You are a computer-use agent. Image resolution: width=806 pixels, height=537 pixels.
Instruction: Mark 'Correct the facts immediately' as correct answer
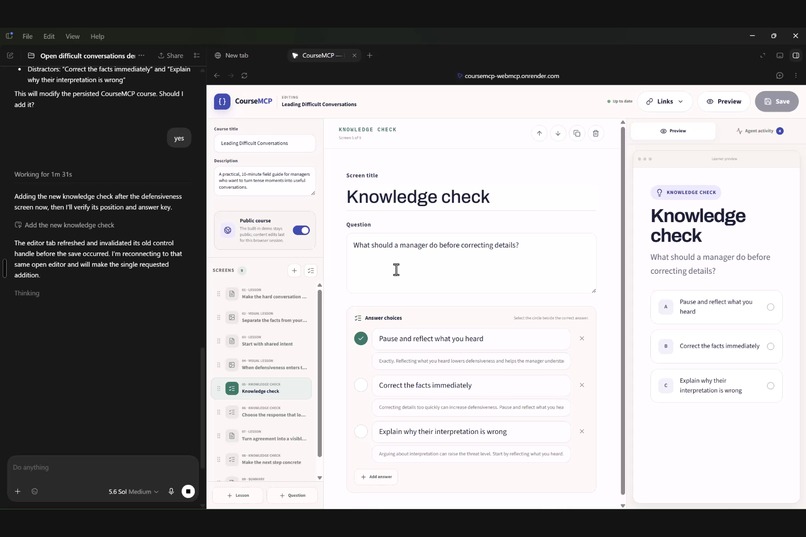click(x=361, y=385)
